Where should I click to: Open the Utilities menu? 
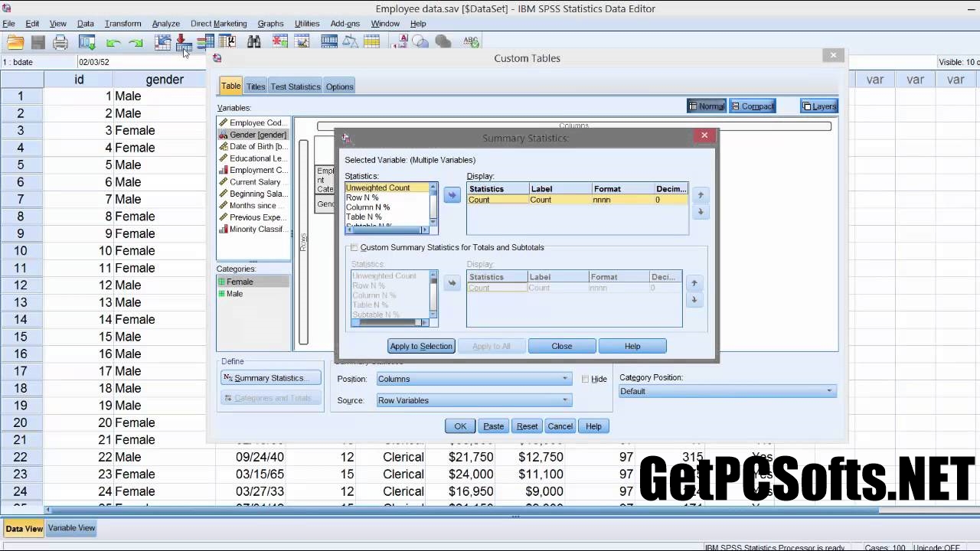tap(307, 24)
